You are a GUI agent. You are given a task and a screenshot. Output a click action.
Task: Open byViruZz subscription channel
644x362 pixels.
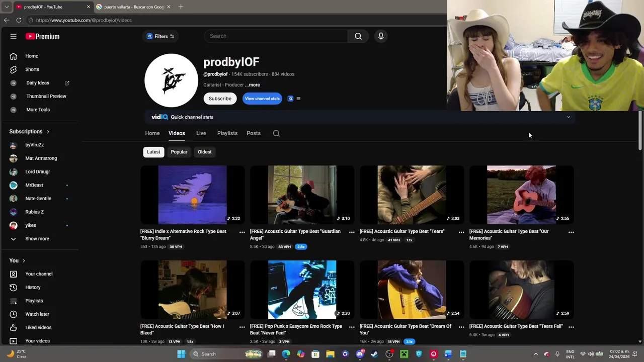coord(34,145)
